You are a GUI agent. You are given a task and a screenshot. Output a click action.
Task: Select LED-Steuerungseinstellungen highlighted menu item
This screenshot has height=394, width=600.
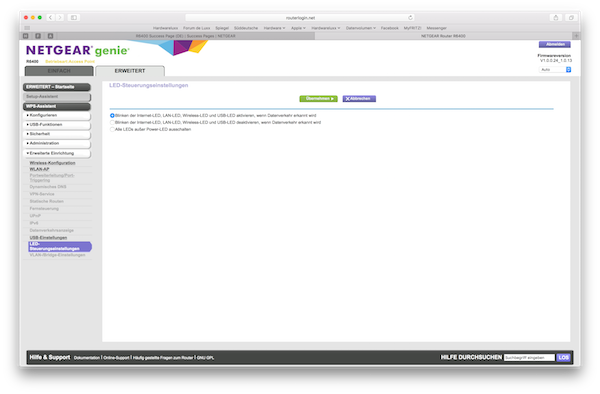[60, 247]
